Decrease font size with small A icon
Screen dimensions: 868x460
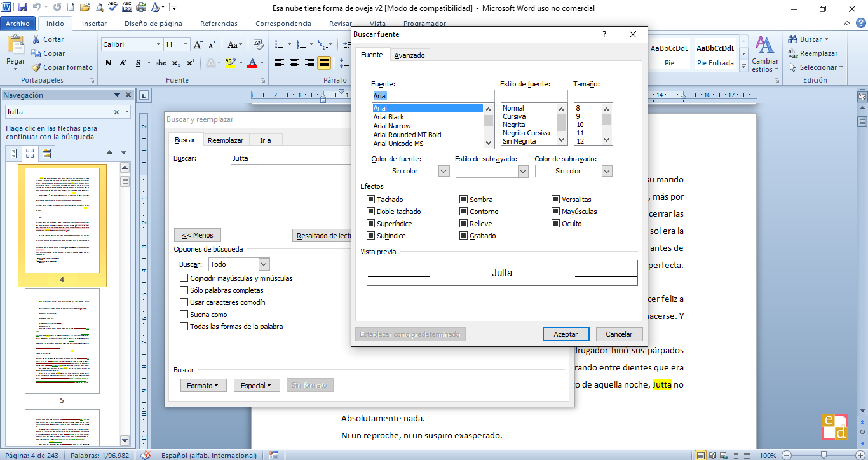[x=211, y=44]
